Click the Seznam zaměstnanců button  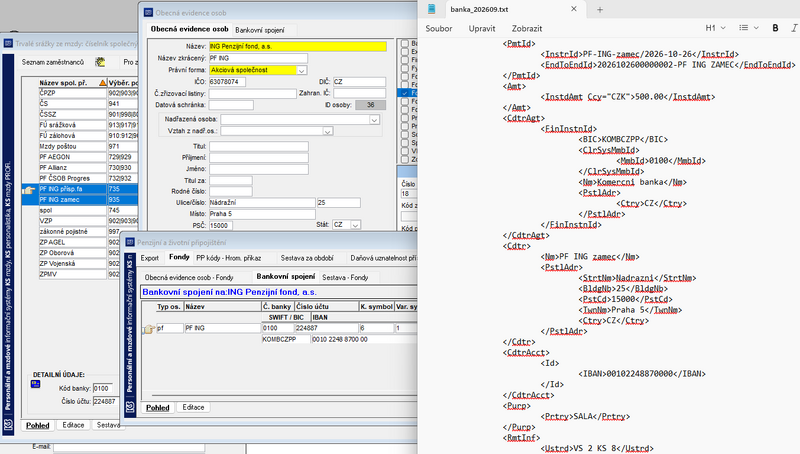click(53, 62)
